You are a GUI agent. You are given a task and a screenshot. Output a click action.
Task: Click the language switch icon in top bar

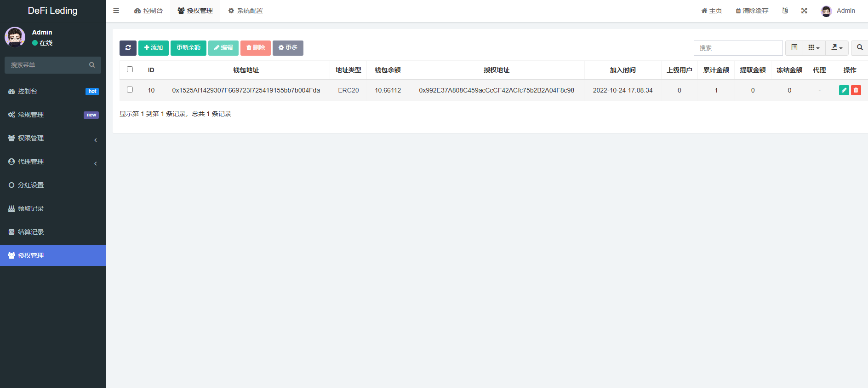coord(785,11)
